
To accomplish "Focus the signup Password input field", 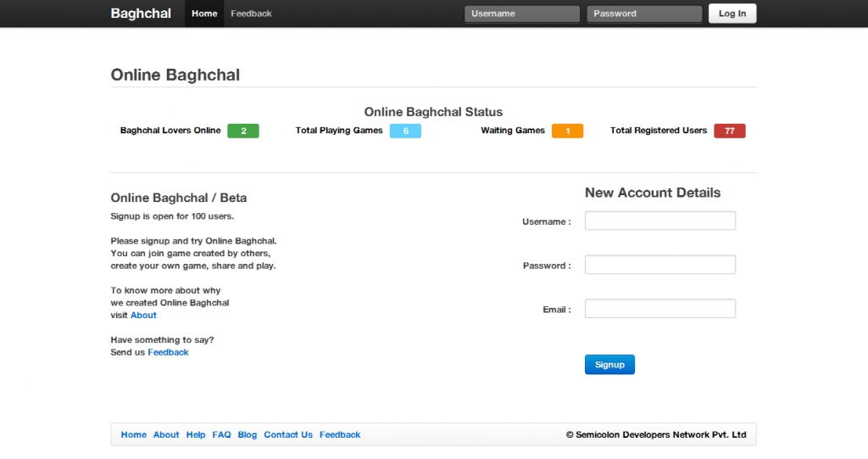I will 660,265.
